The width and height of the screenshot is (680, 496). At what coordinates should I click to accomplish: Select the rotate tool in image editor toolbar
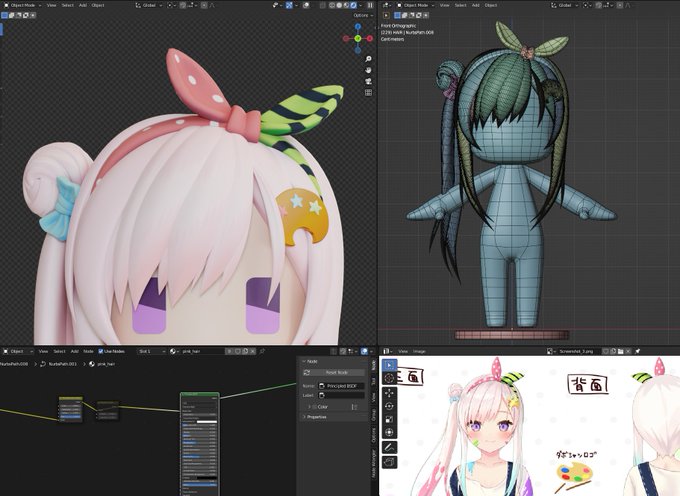point(389,406)
